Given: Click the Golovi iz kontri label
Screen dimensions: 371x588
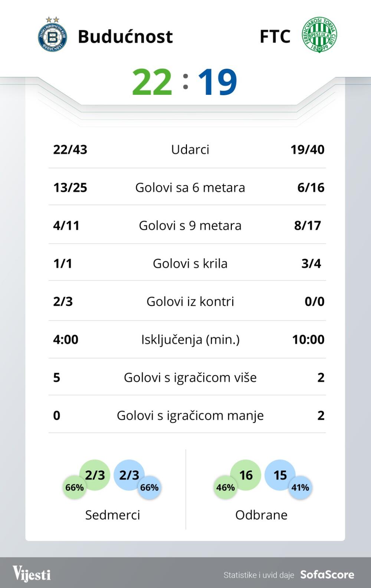Looking at the screenshot, I should [190, 301].
